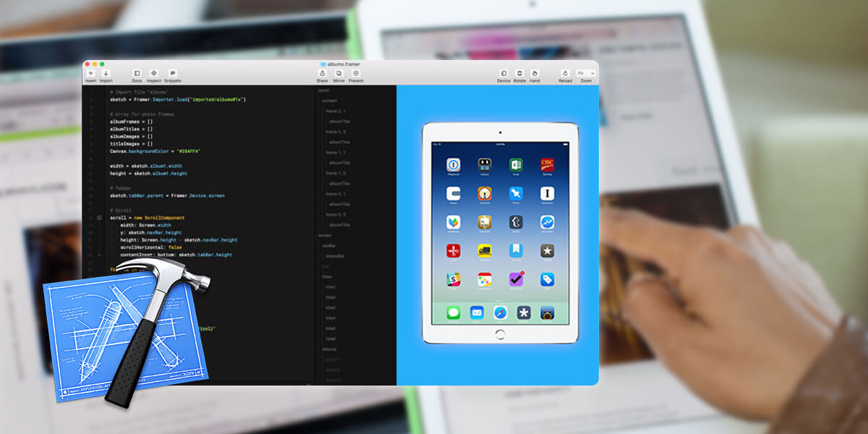The width and height of the screenshot is (868, 434).
Task: Tap the white app icon with black C shape
Action: tap(454, 194)
